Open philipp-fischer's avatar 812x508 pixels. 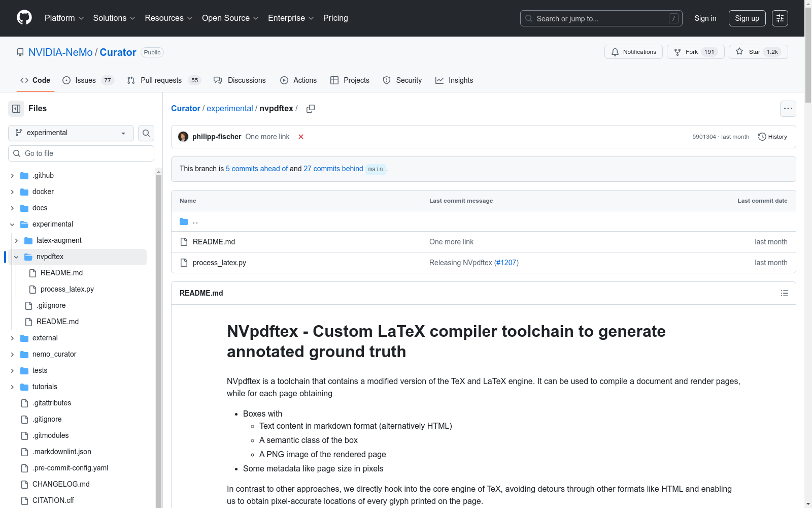[x=183, y=137]
